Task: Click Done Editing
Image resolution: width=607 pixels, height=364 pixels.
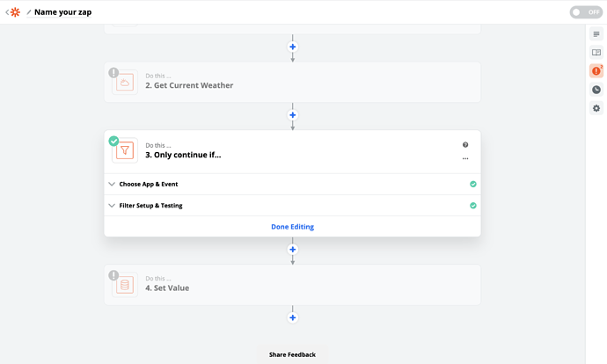Action: point(292,227)
